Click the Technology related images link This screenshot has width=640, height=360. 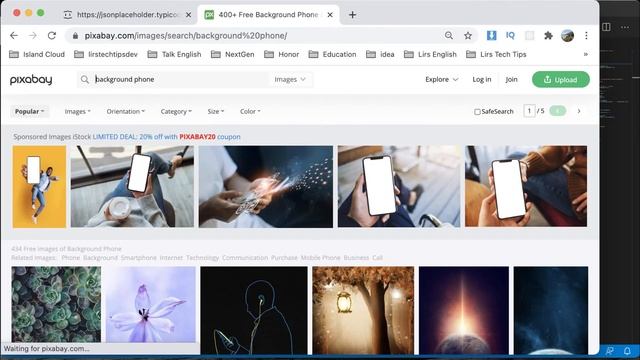[x=202, y=258]
